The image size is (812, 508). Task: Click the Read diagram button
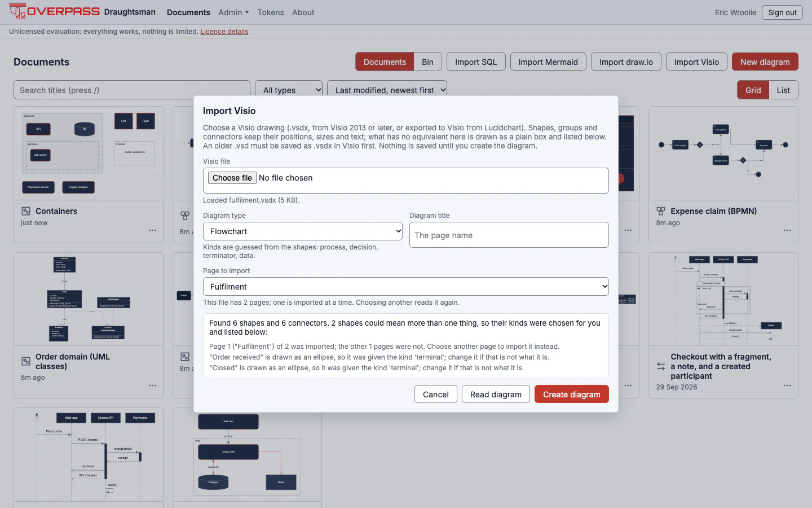pos(496,395)
